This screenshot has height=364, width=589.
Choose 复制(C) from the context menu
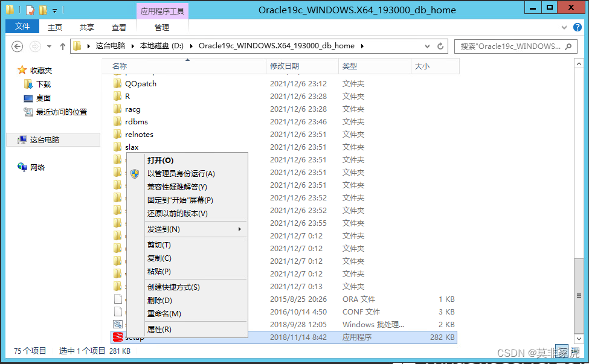(x=187, y=258)
